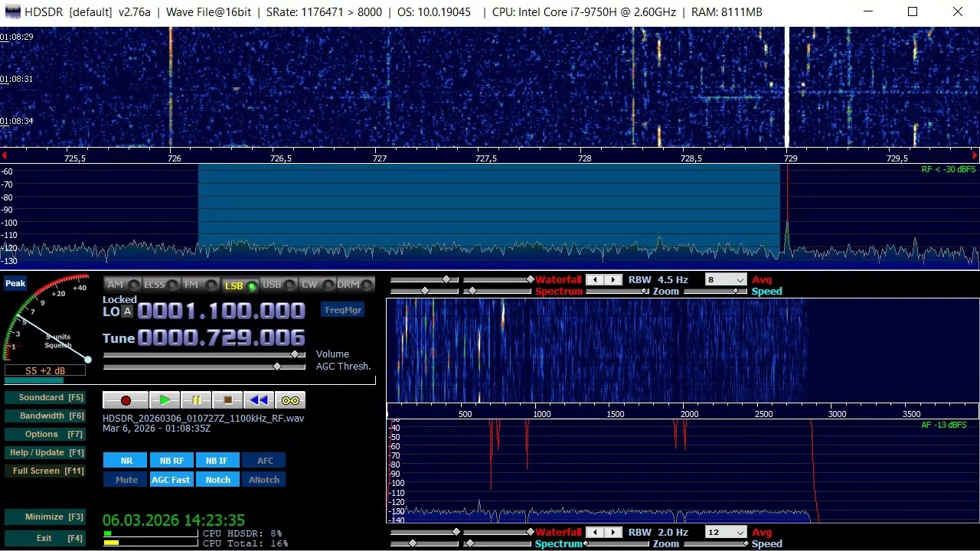Click the Tune frequency display 0000.729.006

(221, 337)
